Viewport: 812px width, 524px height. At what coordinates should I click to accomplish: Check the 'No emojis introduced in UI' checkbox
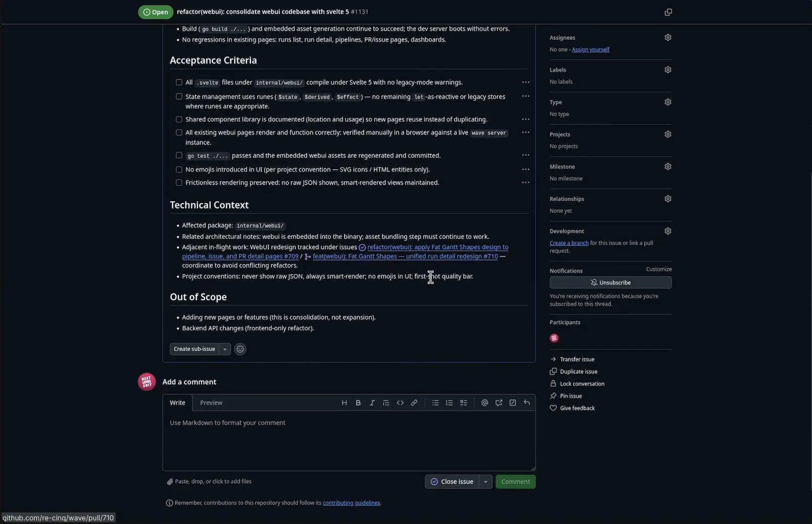pos(179,169)
